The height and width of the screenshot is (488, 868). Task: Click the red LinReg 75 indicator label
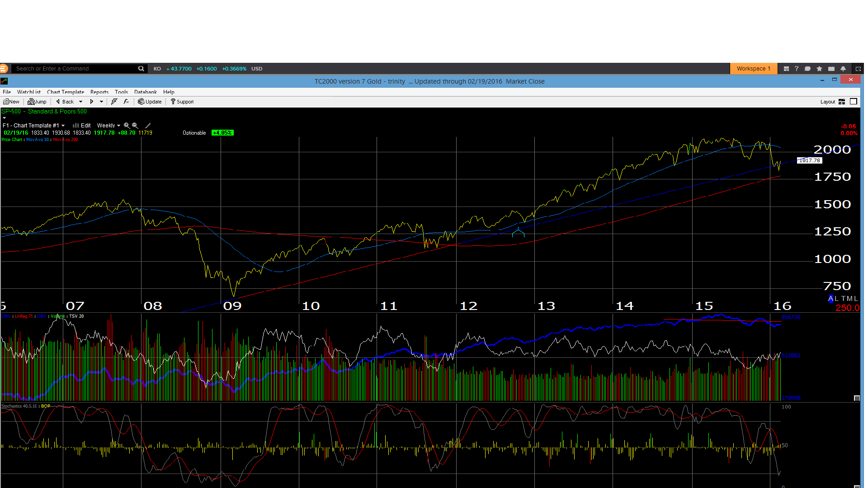pyautogui.click(x=24, y=316)
